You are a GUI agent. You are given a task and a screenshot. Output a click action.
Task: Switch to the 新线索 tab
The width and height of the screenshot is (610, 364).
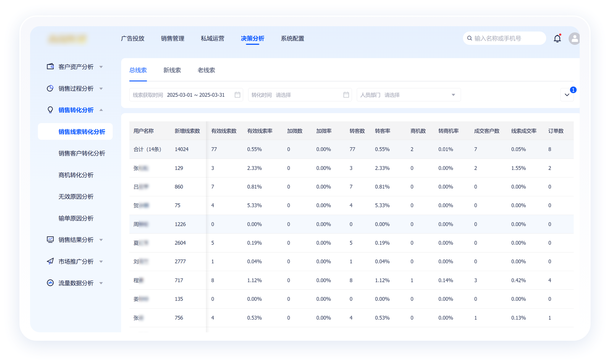tap(172, 70)
